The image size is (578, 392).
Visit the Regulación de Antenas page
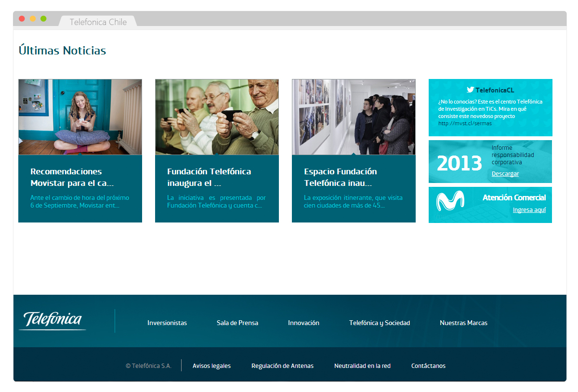[282, 366]
